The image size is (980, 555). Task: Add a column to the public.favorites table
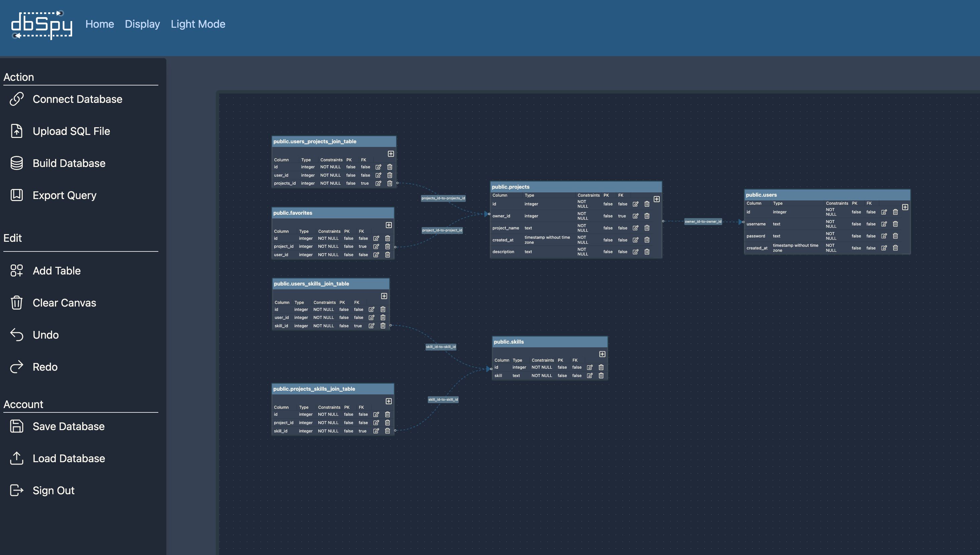[389, 225]
